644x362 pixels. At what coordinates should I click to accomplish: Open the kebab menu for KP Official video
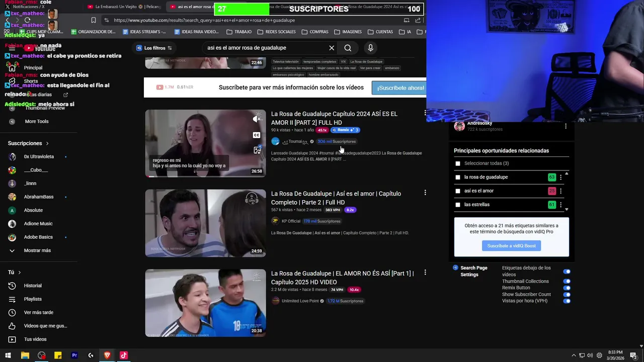pos(425,193)
